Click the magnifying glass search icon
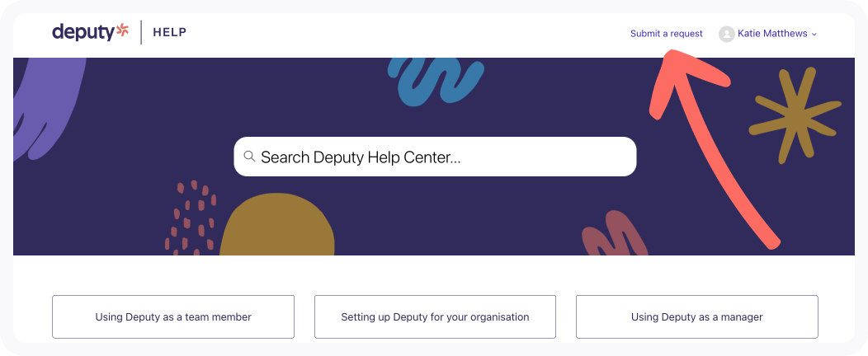 click(250, 157)
